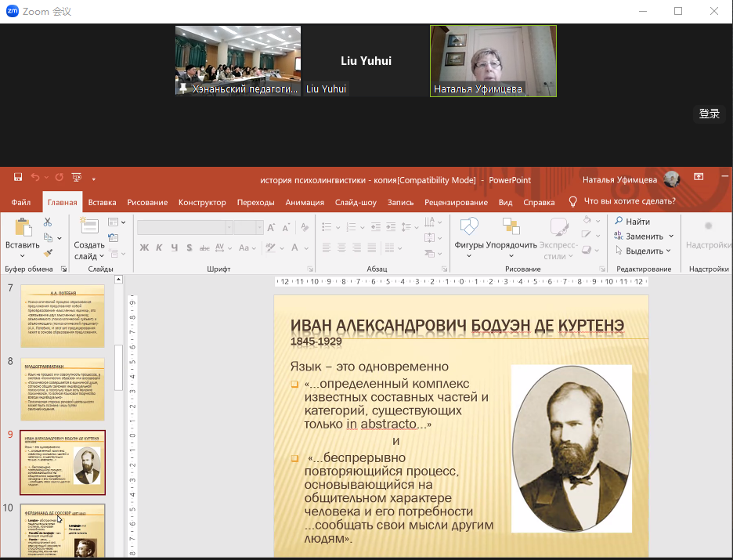Start slideshow from beginning icon in title bar
This screenshot has width=733, height=560.
pos(76,179)
